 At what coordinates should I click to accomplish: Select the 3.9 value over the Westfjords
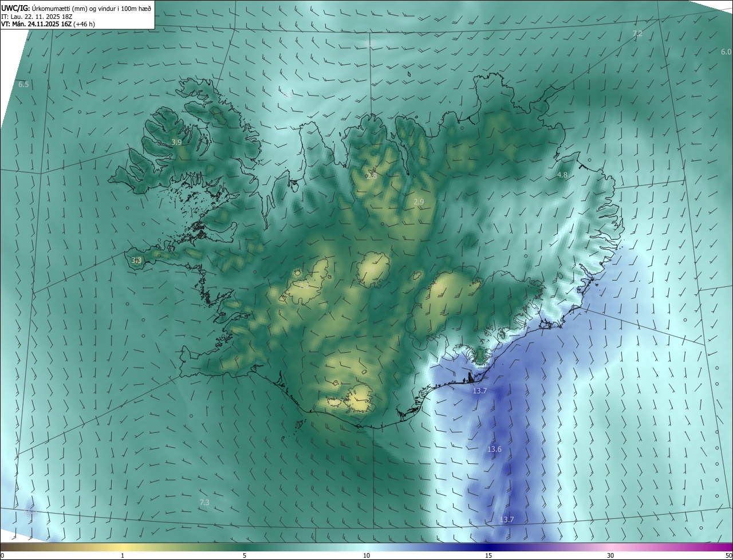176,142
